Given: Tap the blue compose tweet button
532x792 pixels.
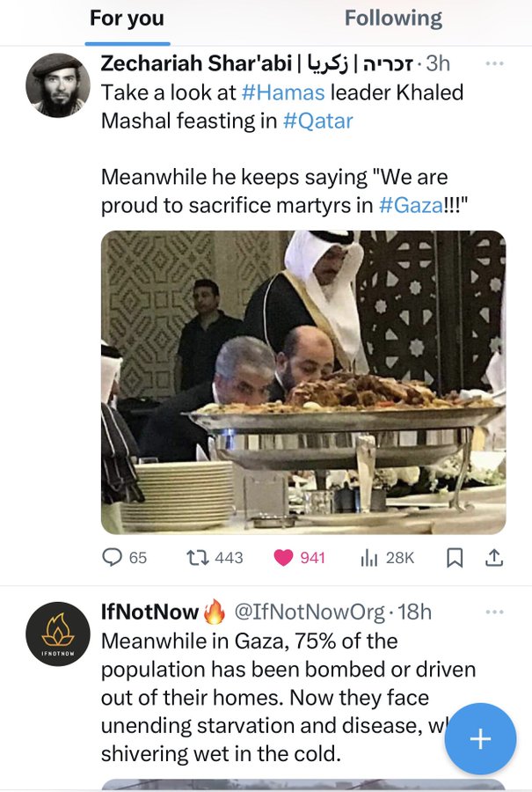Looking at the screenshot, I should coord(480,739).
